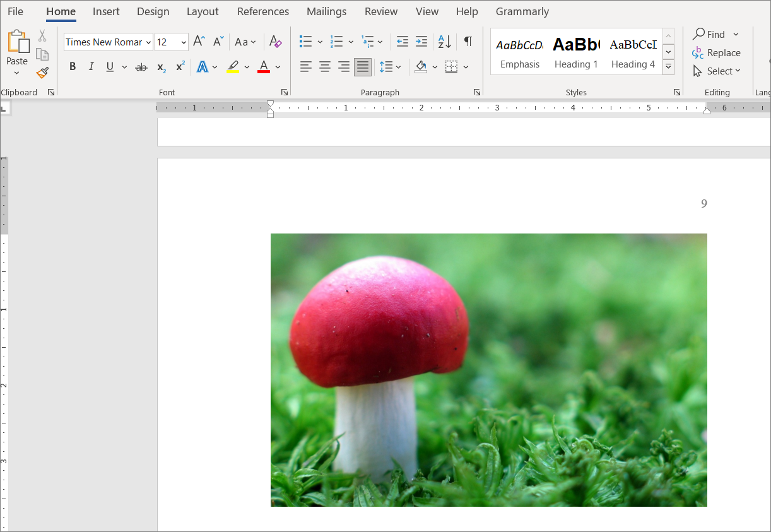Apply Strikethrough text formatting
This screenshot has width=771, height=532.
141,67
